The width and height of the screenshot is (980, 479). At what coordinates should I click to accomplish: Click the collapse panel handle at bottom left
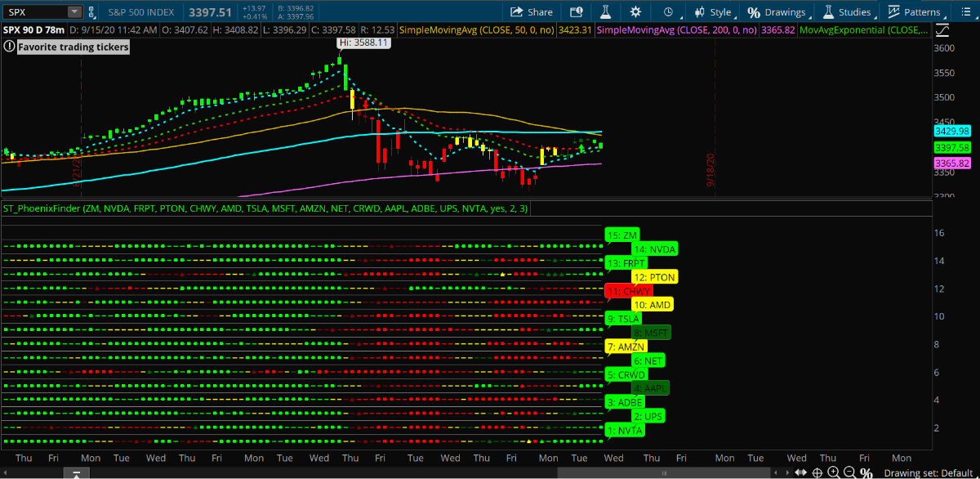click(75, 473)
